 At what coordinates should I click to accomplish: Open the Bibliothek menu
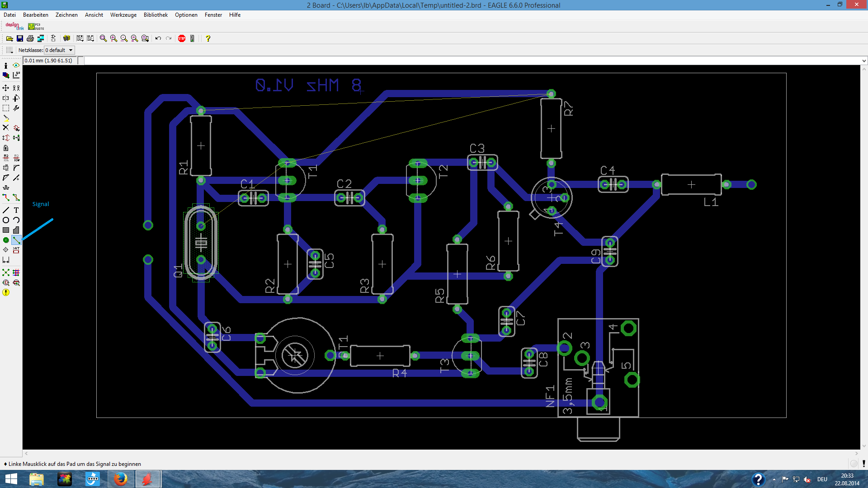(x=156, y=15)
